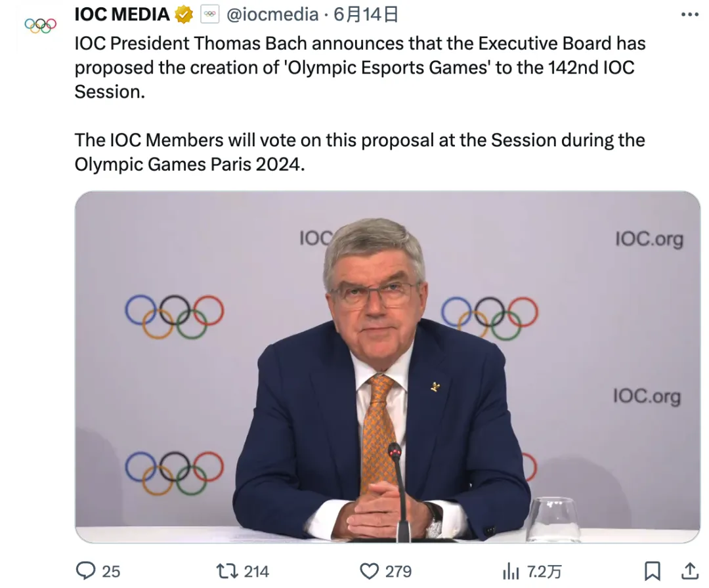Click the 'Olympic Esports Games' announcement paragraph
Image resolution: width=709 pixels, height=588 pixels.
tap(360, 68)
